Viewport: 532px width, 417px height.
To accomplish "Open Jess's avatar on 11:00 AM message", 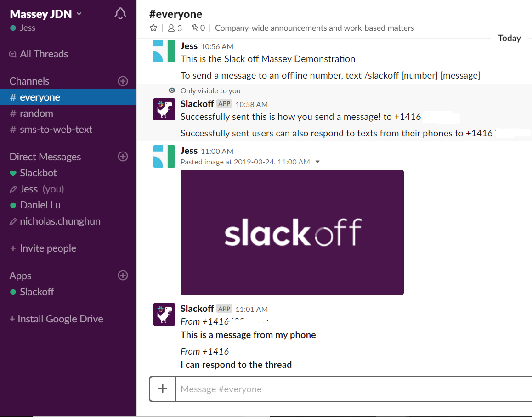I will (164, 157).
